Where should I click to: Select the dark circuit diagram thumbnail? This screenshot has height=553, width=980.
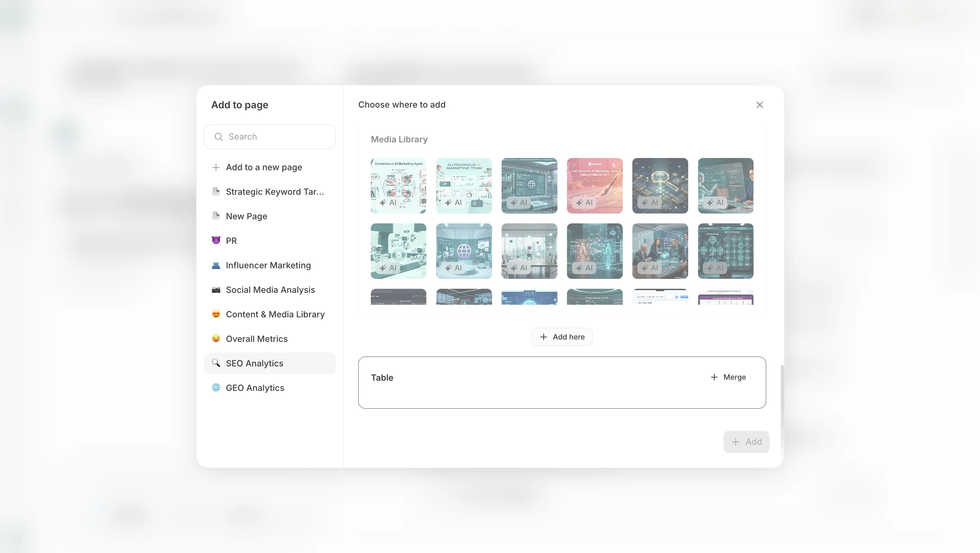coord(726,251)
